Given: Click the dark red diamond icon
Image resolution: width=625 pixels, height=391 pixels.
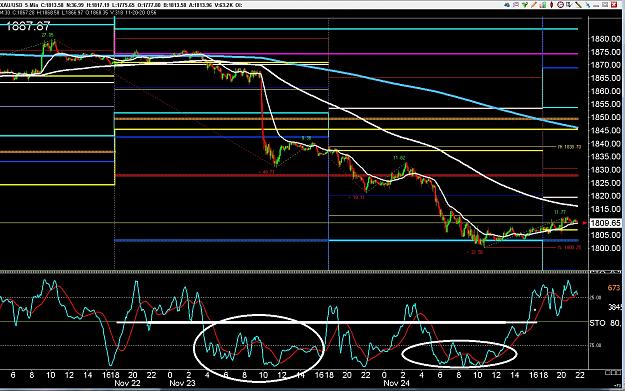Looking at the screenshot, I should (x=552, y=5).
